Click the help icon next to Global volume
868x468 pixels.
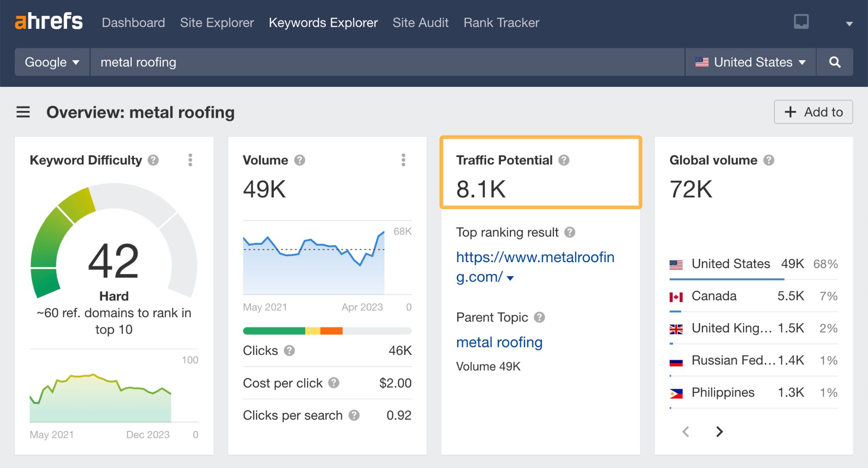(770, 160)
